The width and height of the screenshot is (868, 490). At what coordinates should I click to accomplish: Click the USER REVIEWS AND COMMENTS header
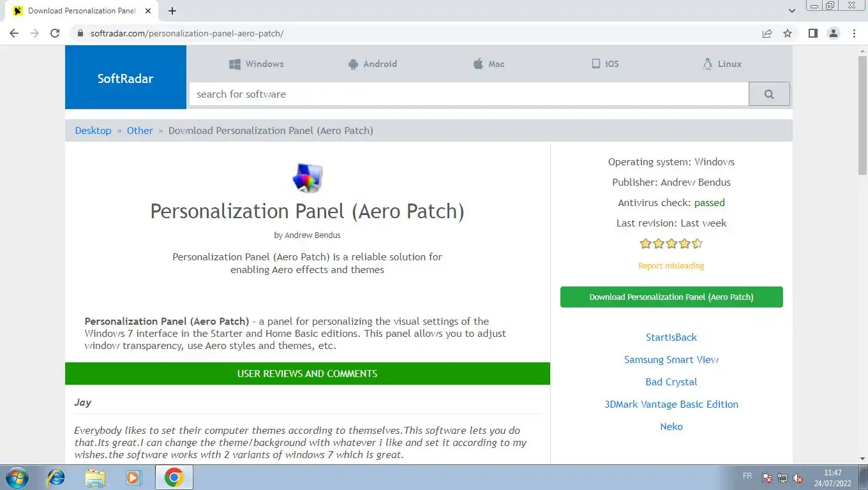click(308, 373)
